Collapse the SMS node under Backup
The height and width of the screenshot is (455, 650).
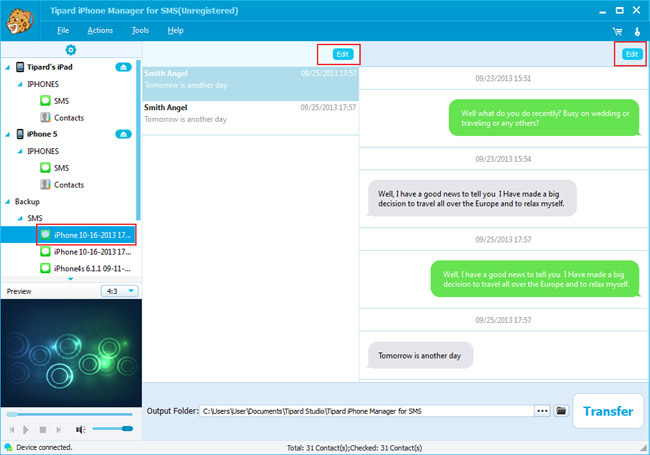tap(20, 218)
